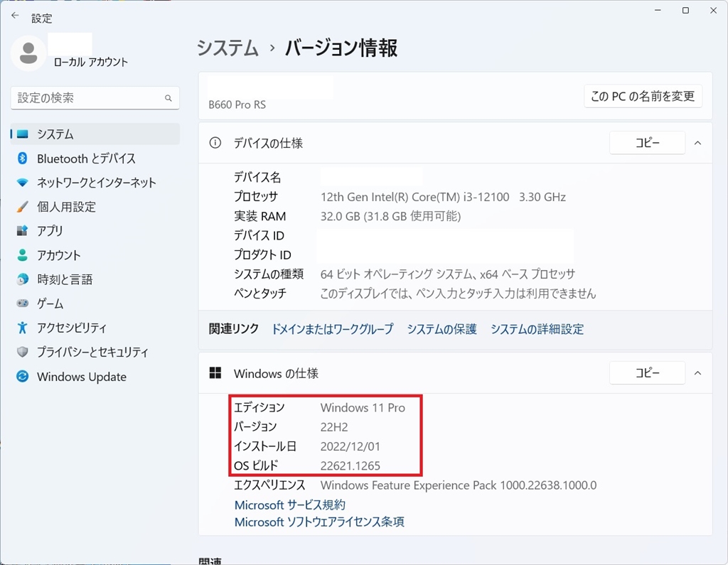Viewport: 728px width, 565px height.
Task: Open システムの詳細設定 link
Action: point(537,329)
